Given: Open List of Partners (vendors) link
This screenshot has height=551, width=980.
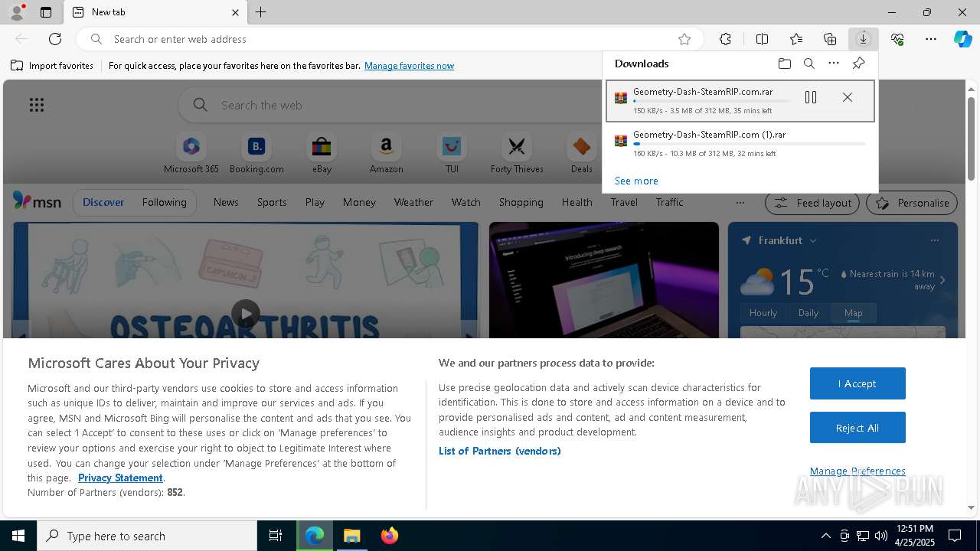Looking at the screenshot, I should (x=499, y=451).
